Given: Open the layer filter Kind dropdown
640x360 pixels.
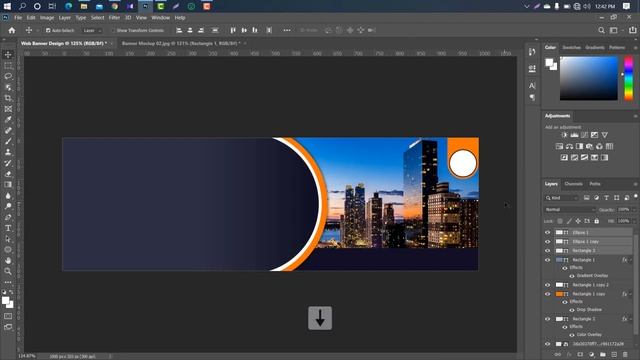Looking at the screenshot, I should 562,198.
